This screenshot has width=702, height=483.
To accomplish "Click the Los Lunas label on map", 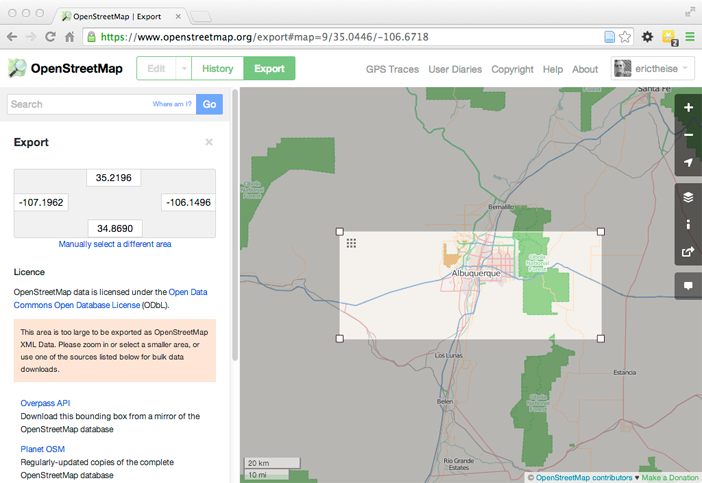I will (x=448, y=355).
